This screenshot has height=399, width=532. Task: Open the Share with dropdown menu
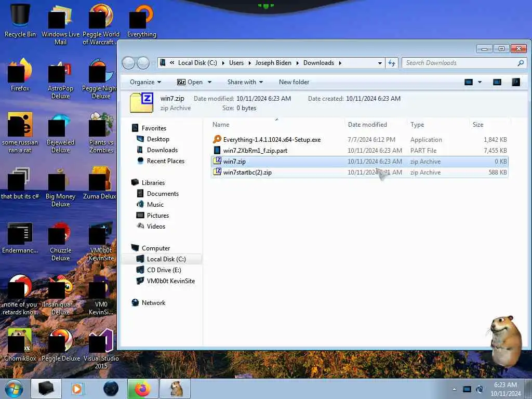[245, 82]
